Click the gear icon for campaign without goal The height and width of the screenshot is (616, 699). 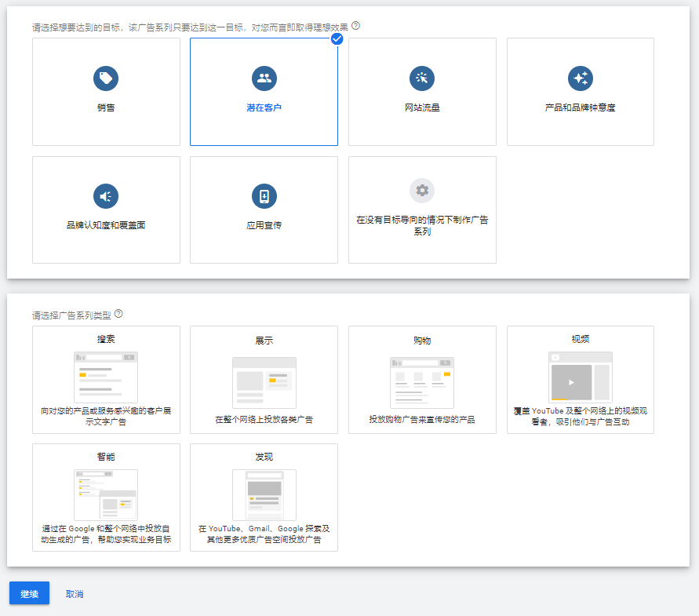point(422,191)
